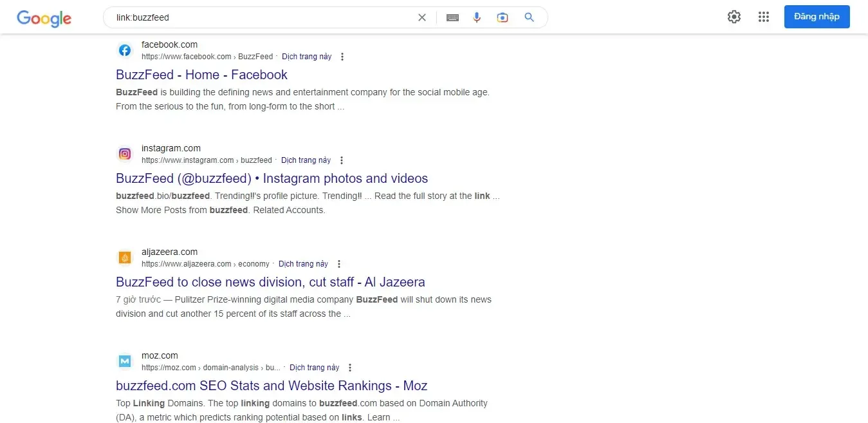
Task: Clear the search box text
Action: tap(422, 17)
